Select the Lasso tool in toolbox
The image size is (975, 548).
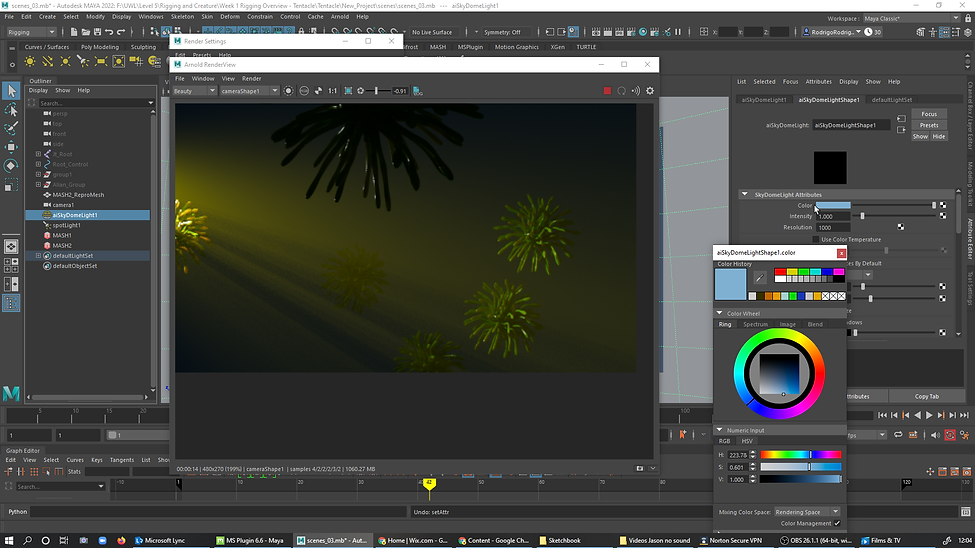point(11,109)
